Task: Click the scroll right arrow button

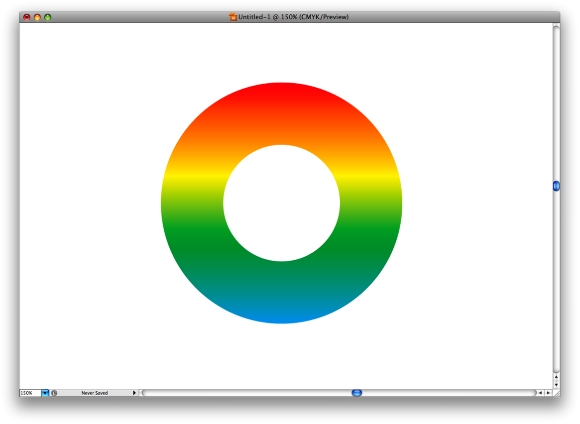Action: [549, 393]
